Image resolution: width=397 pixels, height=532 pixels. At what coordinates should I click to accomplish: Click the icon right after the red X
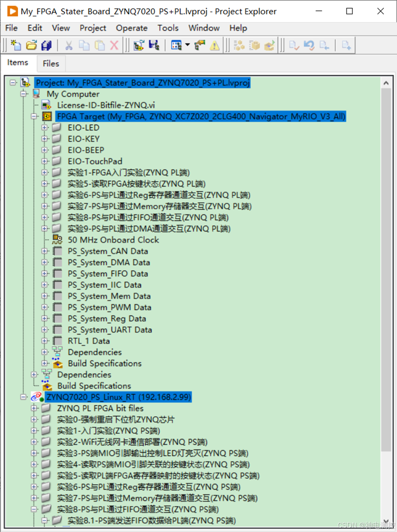pyautogui.click(x=139, y=45)
